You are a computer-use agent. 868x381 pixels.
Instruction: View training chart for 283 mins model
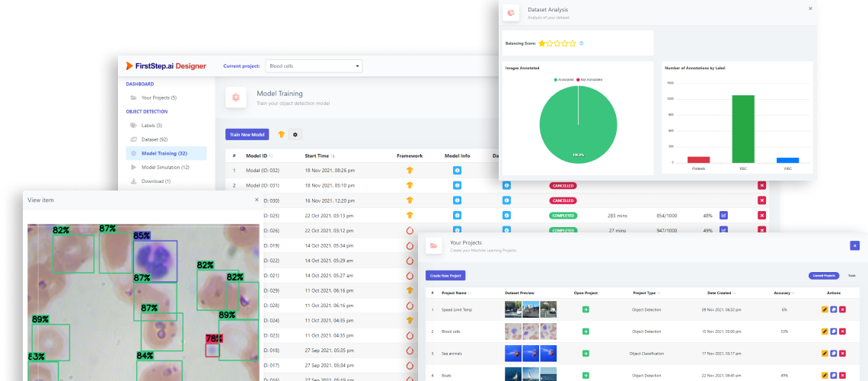(x=723, y=215)
